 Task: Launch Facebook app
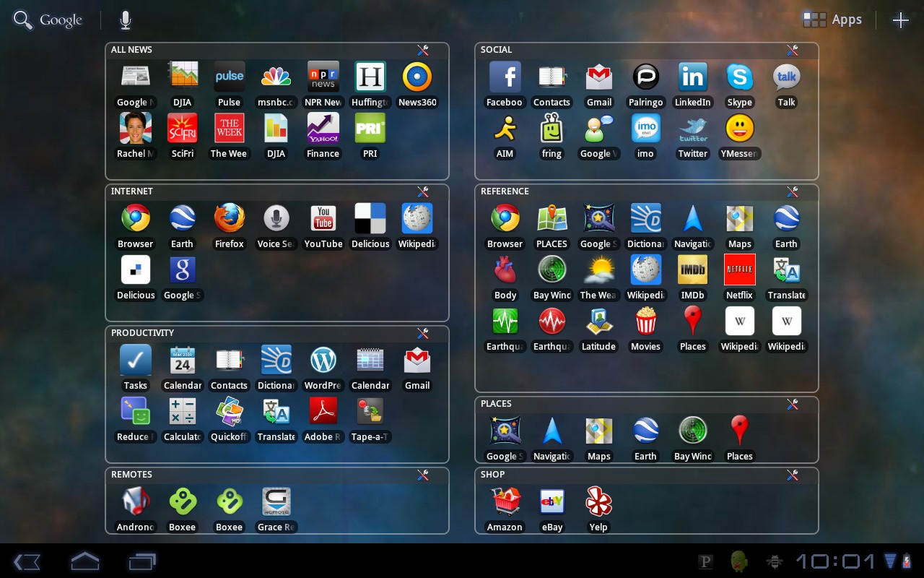click(x=505, y=77)
